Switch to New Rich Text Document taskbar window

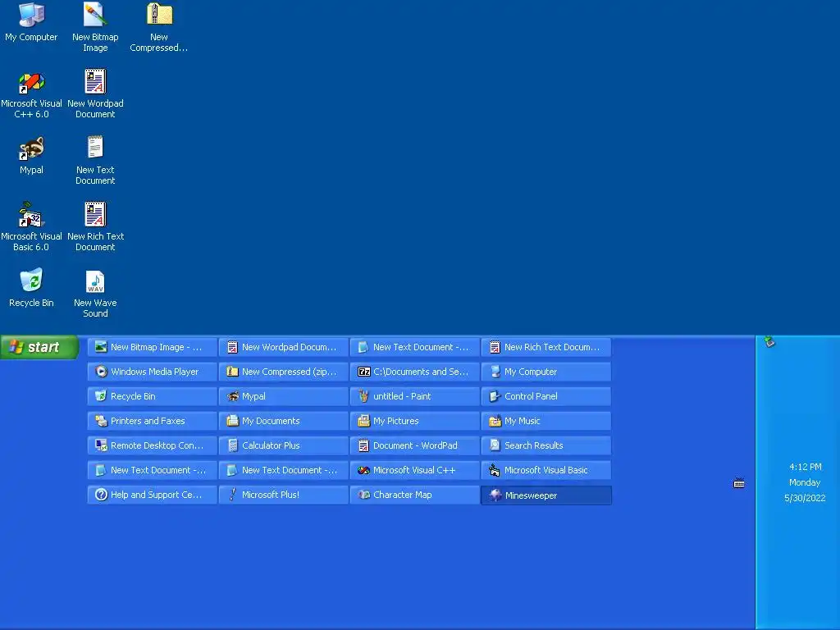click(x=546, y=347)
